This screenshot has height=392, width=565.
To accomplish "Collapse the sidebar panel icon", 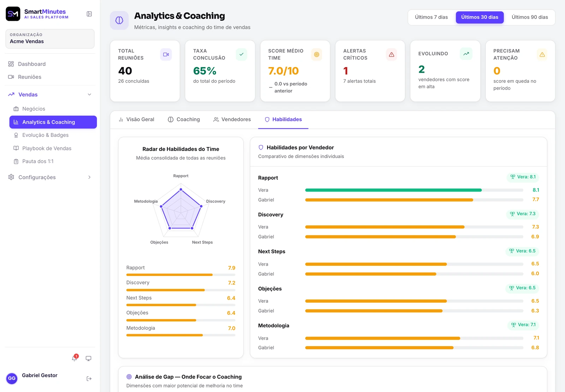I will click(89, 14).
